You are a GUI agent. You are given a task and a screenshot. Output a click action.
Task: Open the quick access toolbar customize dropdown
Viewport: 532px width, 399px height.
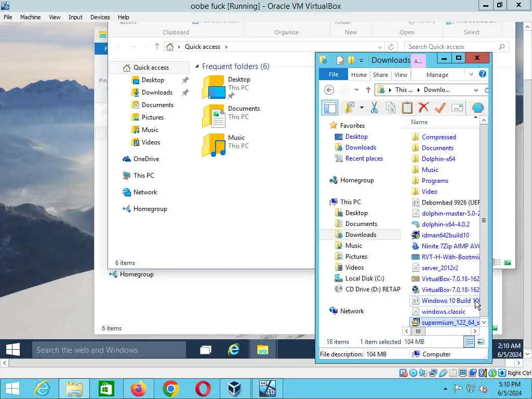pos(361,60)
